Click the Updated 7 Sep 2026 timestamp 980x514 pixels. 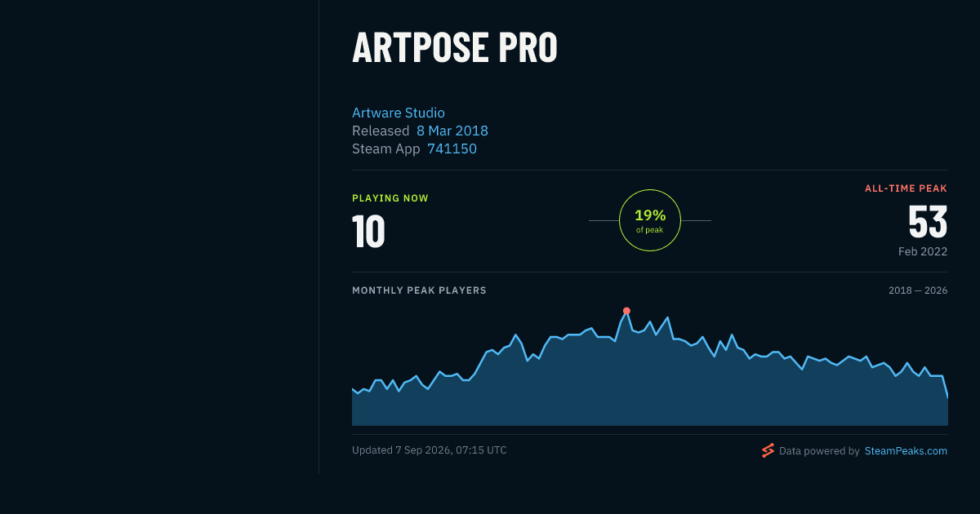click(x=430, y=450)
